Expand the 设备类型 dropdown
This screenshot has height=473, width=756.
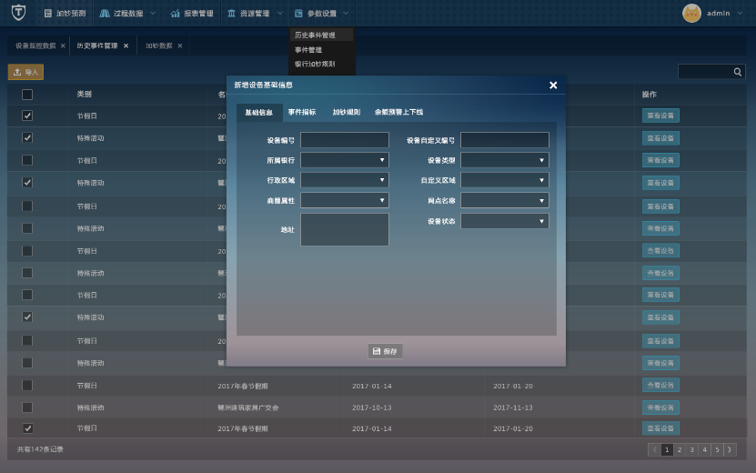click(504, 160)
